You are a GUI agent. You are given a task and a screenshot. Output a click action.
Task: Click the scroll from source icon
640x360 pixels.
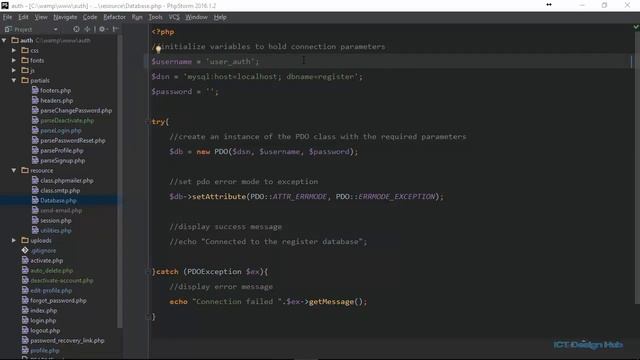click(x=76, y=29)
